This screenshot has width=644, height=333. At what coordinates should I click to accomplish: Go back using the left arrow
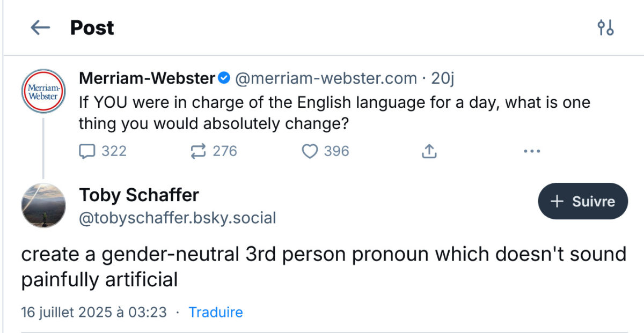point(40,28)
